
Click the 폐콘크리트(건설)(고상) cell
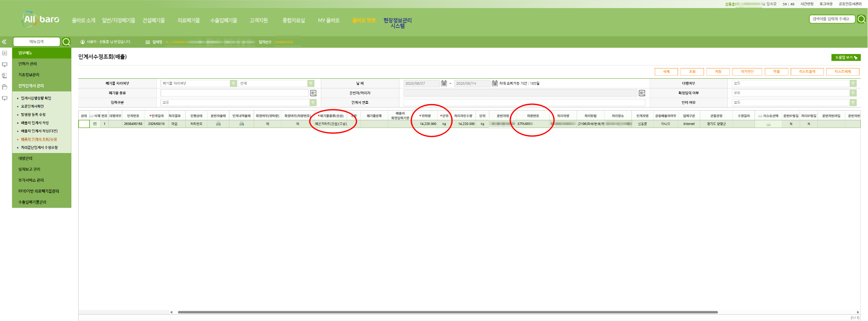[x=331, y=124]
